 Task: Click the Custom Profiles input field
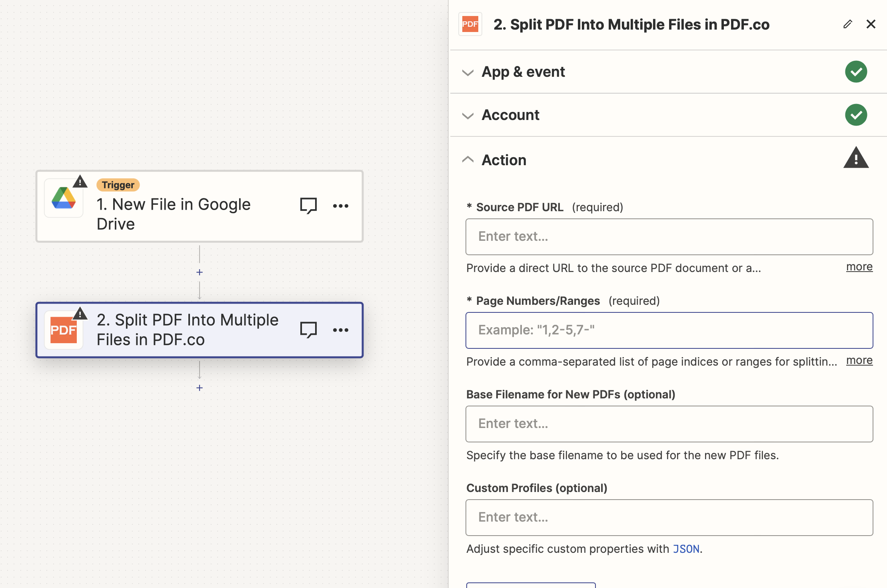coord(669,518)
